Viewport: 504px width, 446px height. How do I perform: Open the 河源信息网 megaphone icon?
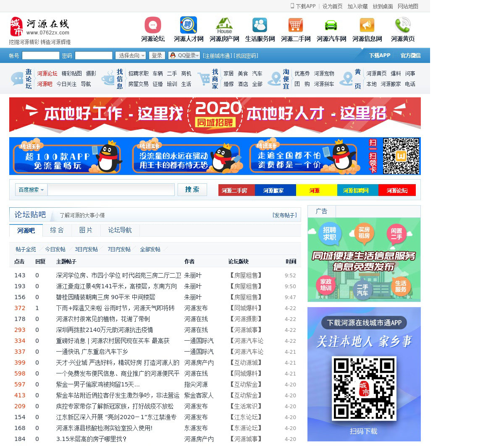point(367,25)
